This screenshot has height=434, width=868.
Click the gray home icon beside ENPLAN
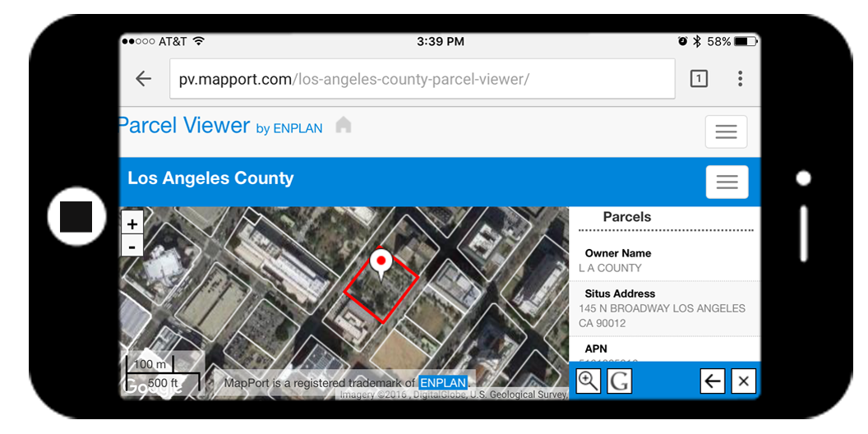pos(344,125)
